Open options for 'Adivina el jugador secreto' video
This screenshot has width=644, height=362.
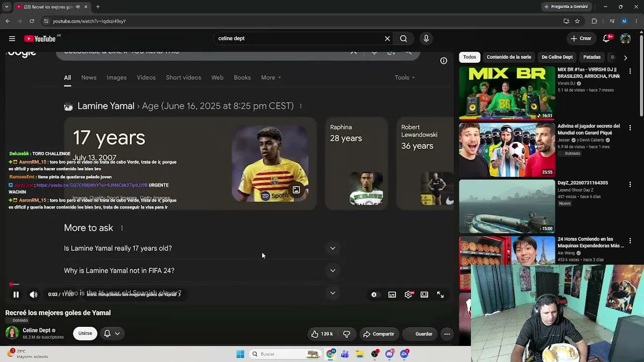tap(630, 128)
